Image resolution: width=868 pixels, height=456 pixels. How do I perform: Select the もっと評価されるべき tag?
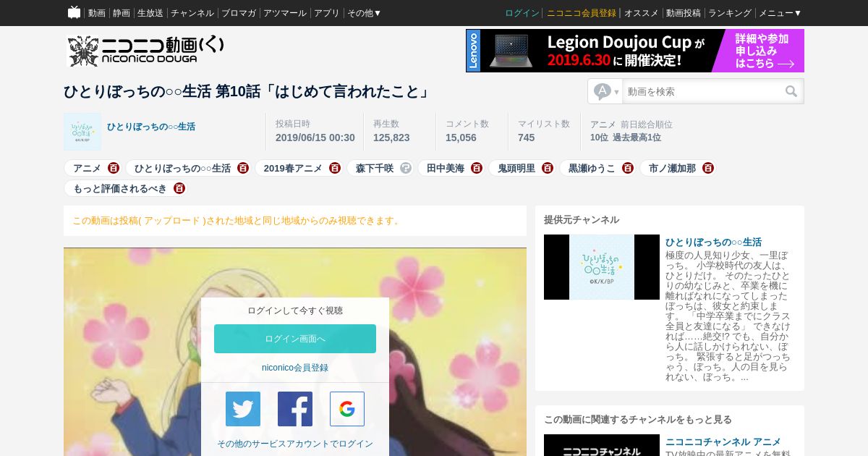pyautogui.click(x=120, y=188)
